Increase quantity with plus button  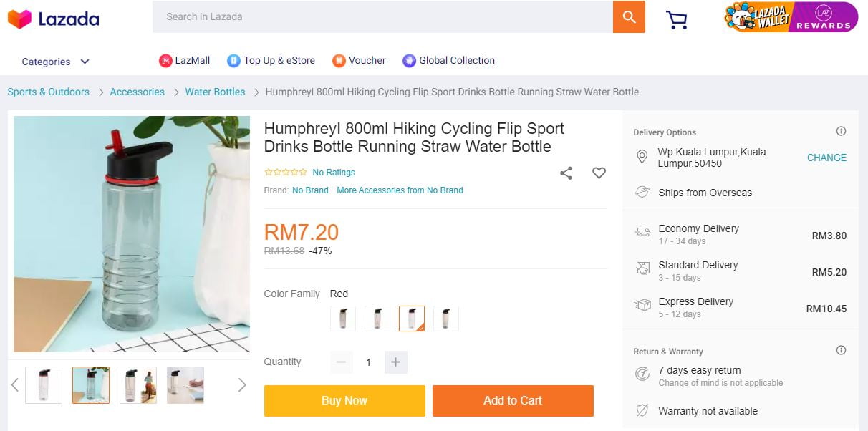point(395,362)
